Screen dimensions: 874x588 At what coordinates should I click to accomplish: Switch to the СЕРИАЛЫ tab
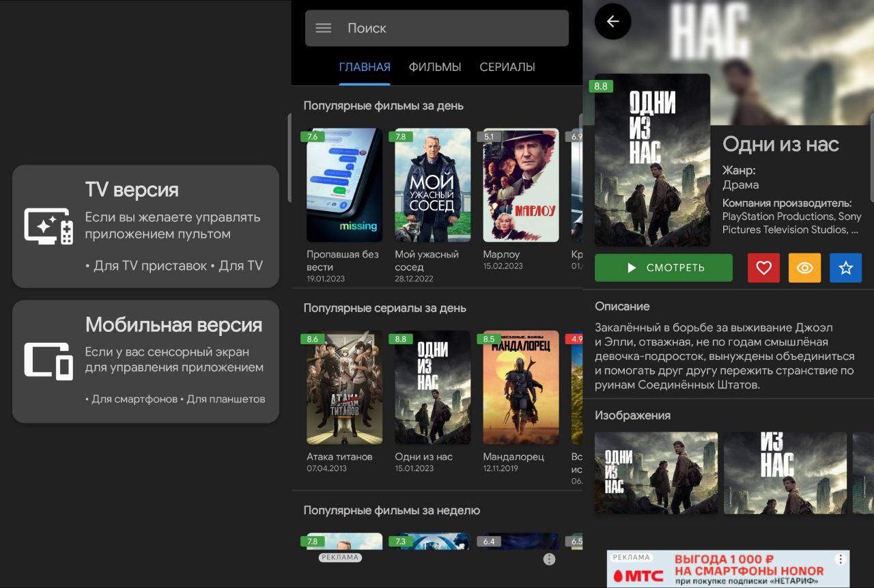pyautogui.click(x=507, y=67)
